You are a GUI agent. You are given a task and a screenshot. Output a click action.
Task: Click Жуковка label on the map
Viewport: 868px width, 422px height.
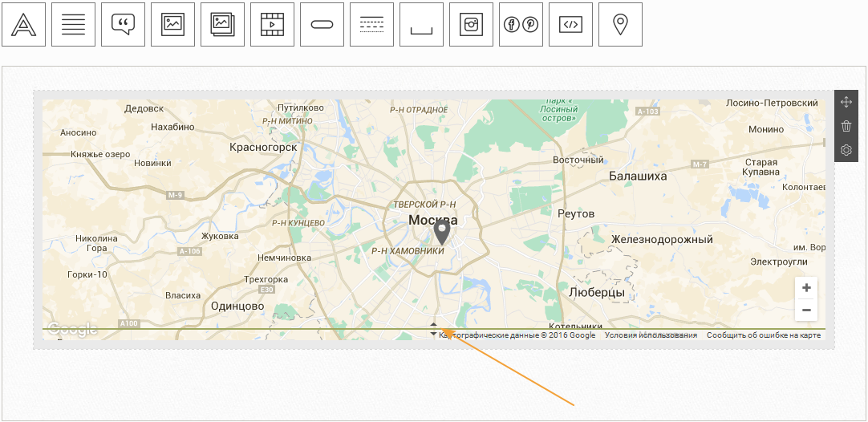(220, 236)
